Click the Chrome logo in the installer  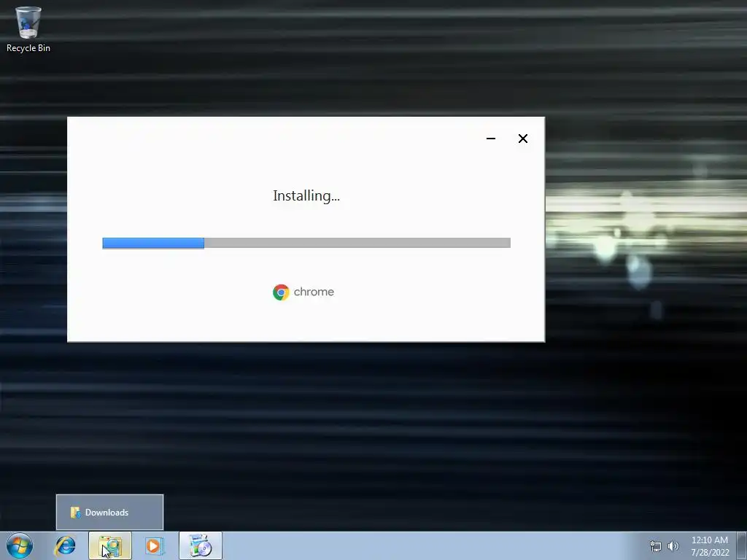tap(281, 292)
